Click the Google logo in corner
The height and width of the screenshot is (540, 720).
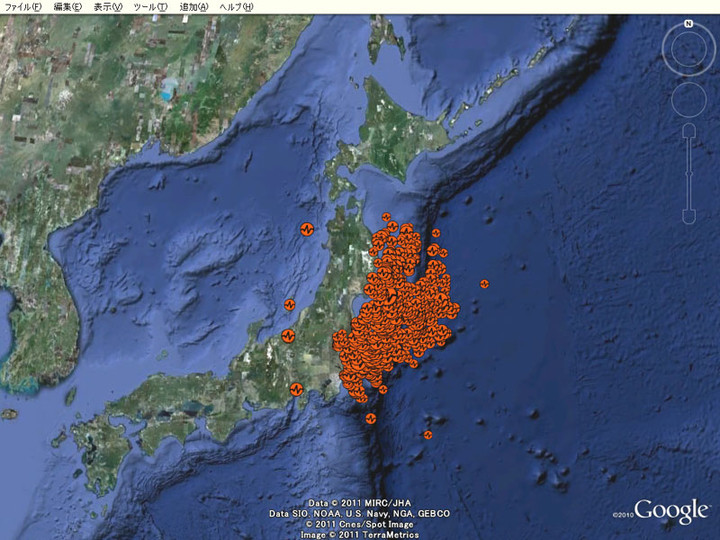pos(671,511)
